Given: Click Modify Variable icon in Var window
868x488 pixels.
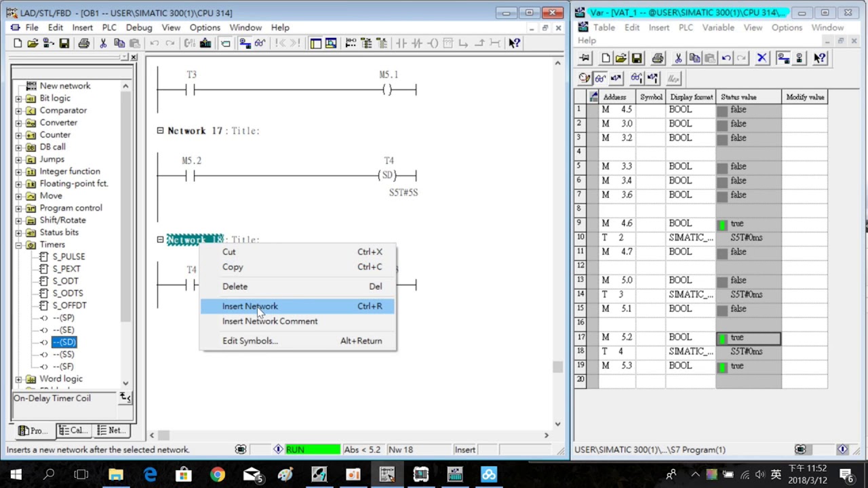Looking at the screenshot, I should (x=616, y=79).
